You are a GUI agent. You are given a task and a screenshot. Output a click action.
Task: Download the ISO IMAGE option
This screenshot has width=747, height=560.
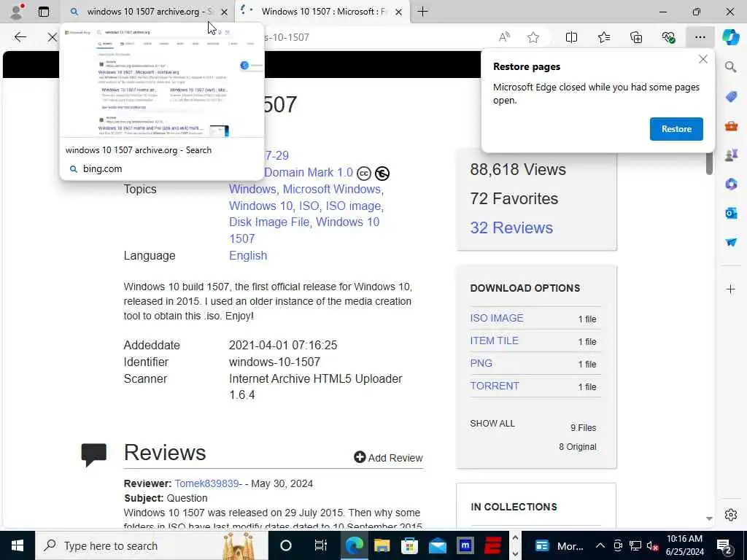coord(496,318)
